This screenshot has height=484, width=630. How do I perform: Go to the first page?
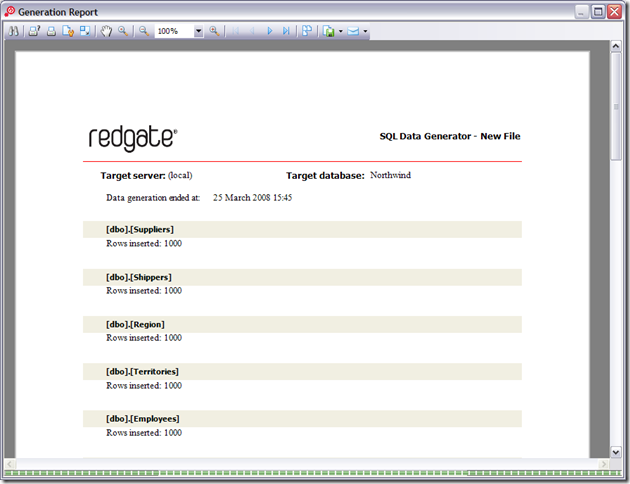coord(236,31)
